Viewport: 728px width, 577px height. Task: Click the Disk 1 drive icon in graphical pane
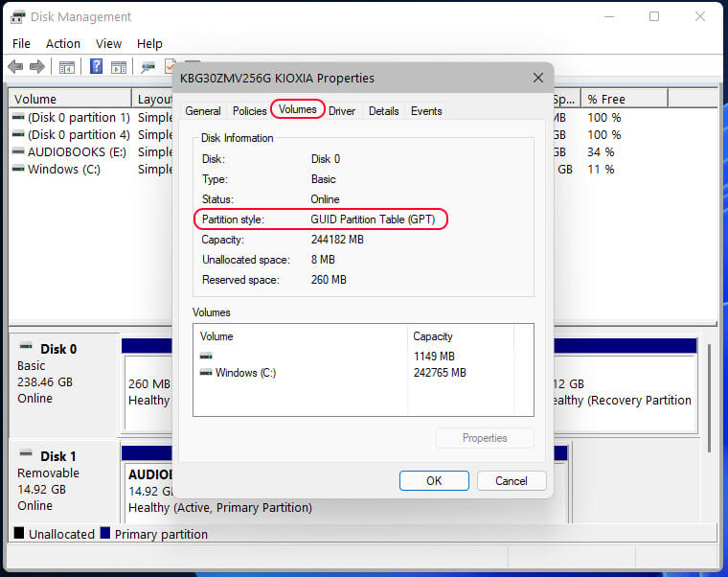click(26, 453)
